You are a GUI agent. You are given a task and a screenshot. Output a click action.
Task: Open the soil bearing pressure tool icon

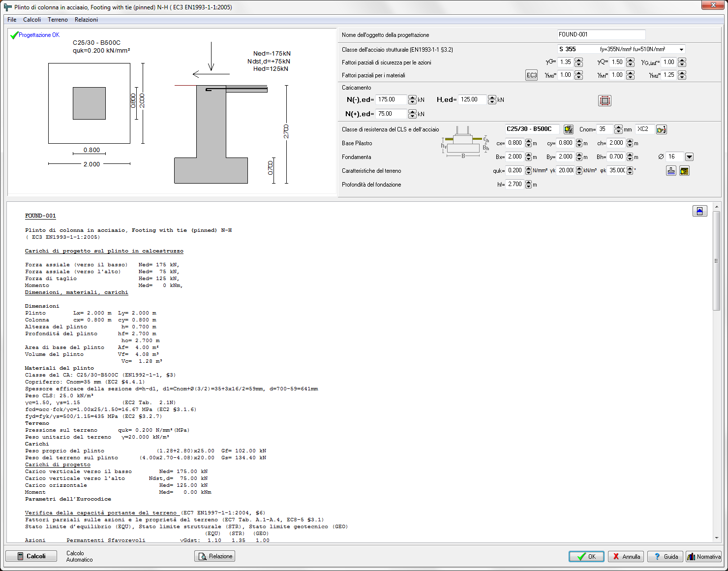pyautogui.click(x=671, y=171)
